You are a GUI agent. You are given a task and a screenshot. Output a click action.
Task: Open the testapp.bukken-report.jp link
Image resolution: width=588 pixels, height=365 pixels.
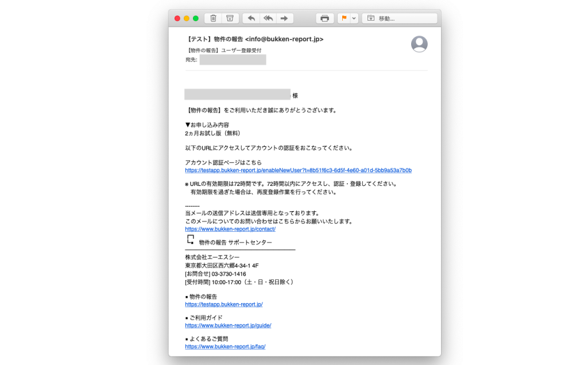click(x=224, y=304)
